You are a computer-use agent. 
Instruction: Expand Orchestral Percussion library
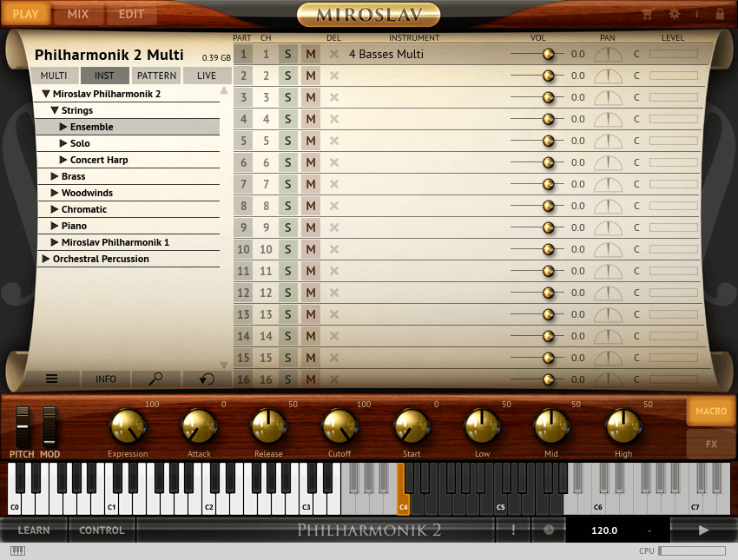[x=46, y=259]
